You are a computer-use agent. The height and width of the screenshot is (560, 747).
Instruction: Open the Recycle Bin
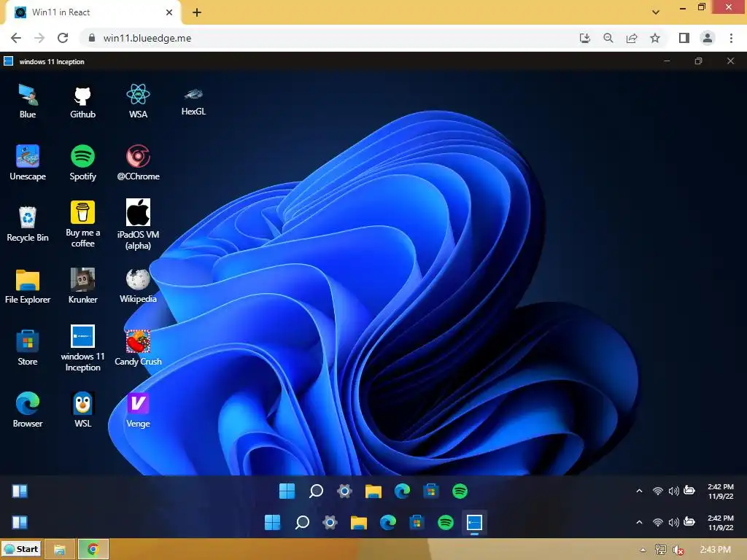click(28, 225)
